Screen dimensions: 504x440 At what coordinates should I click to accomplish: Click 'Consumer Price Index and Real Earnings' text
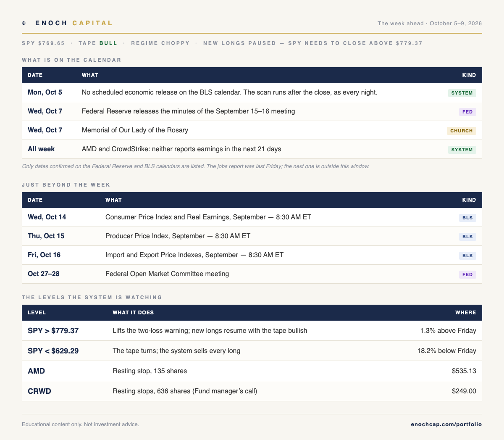point(208,217)
